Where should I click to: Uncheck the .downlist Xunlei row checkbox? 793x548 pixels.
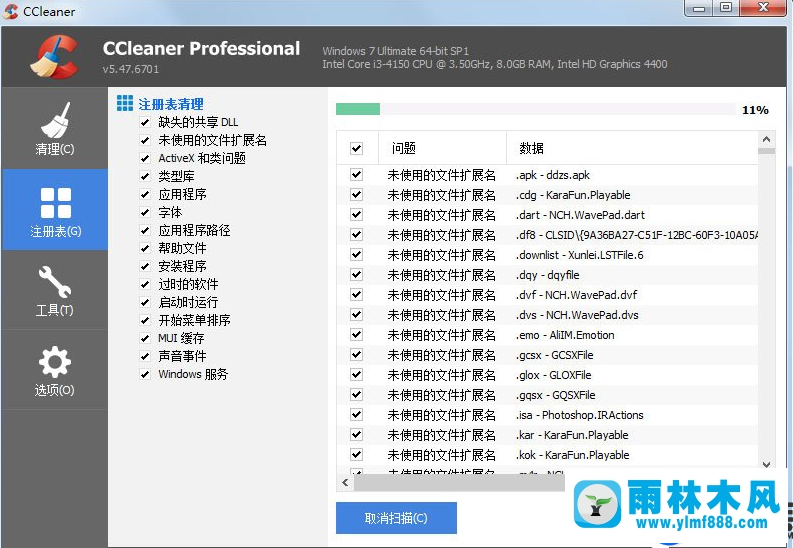coord(357,255)
